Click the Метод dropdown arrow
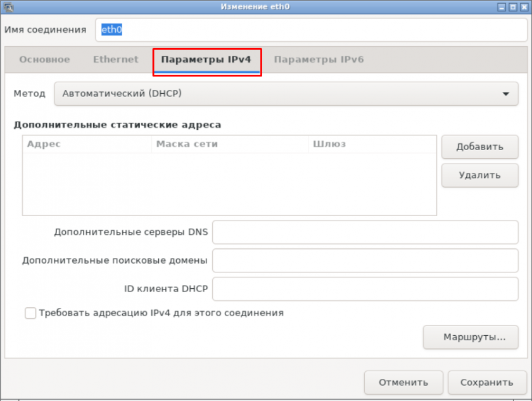The width and height of the screenshot is (532, 401). click(x=505, y=93)
